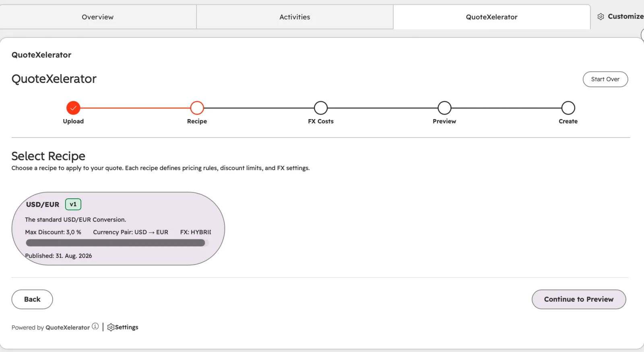644x352 pixels.
Task: Click the Settings gear icon in footer
Action: [x=111, y=327]
